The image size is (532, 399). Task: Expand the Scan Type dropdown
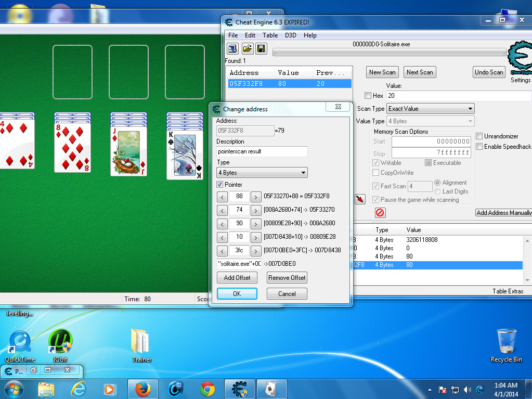(431, 109)
